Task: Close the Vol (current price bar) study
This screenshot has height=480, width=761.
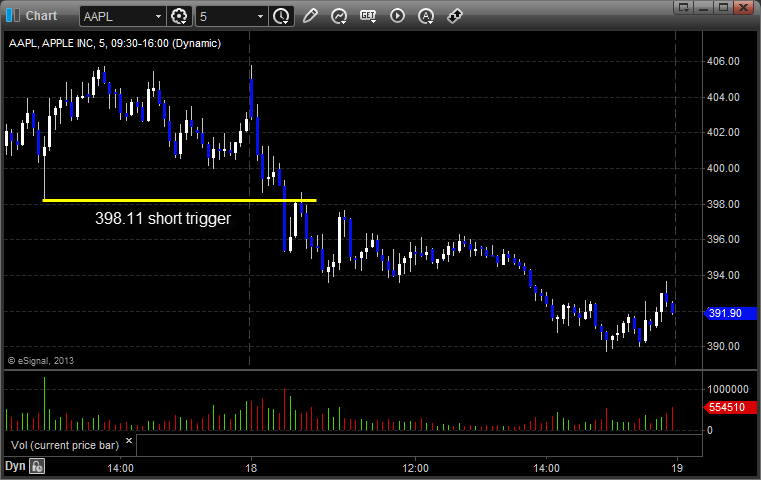Action: pyautogui.click(x=129, y=441)
